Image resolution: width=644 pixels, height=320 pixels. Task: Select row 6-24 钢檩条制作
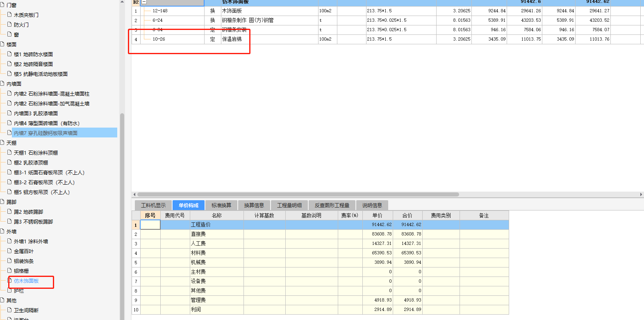tap(387, 20)
